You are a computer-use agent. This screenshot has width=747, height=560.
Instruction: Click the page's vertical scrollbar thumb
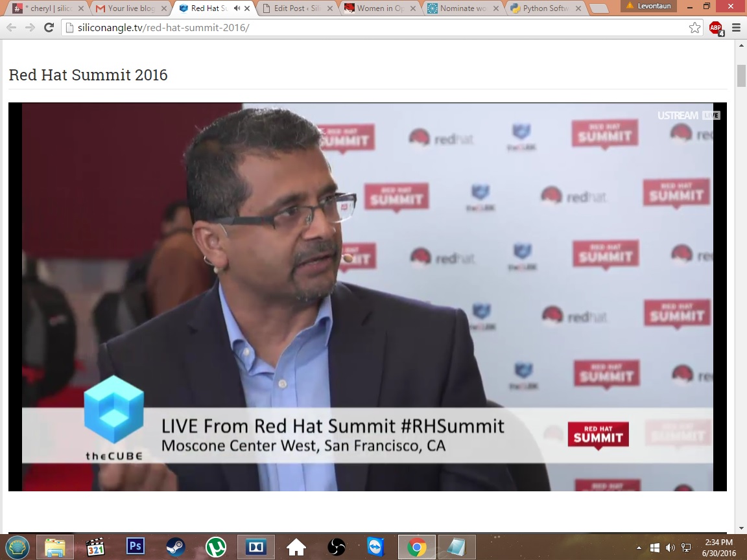tap(741, 75)
